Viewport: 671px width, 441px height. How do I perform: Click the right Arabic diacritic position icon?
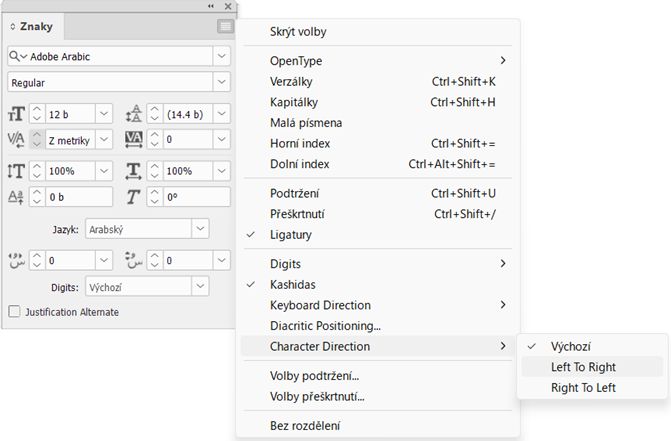[x=134, y=260]
